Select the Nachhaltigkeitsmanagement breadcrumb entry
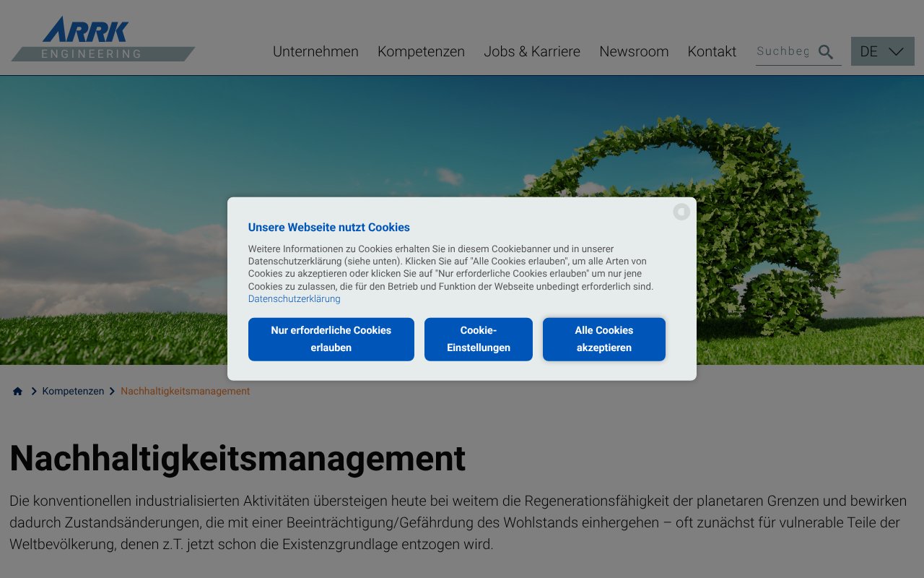Image resolution: width=924 pixels, height=578 pixels. click(185, 391)
